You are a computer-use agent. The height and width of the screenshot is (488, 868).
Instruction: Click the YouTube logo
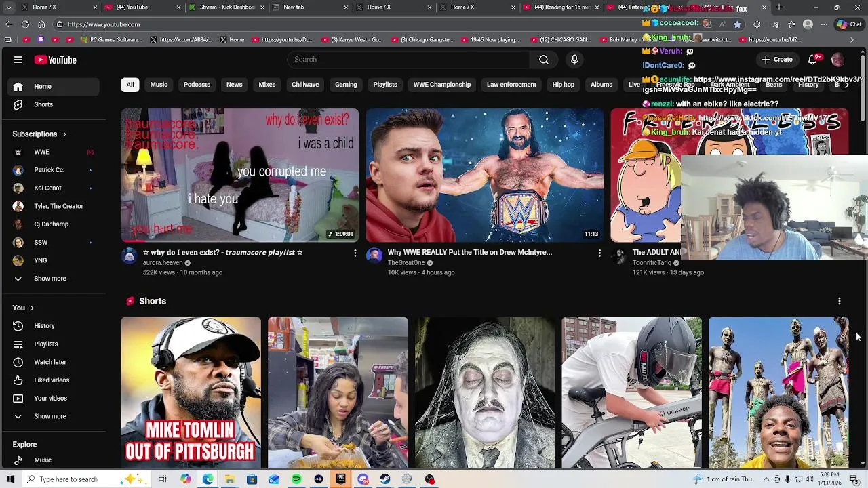point(56,60)
